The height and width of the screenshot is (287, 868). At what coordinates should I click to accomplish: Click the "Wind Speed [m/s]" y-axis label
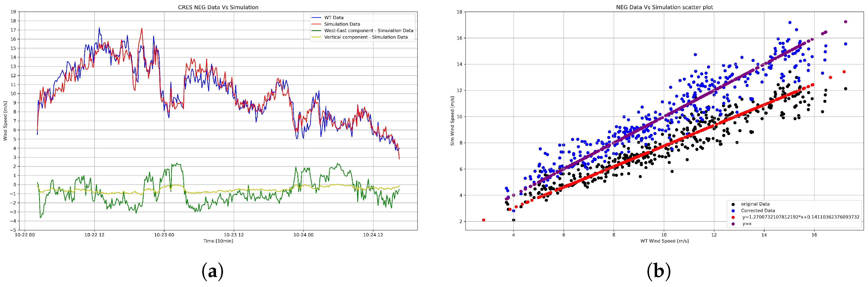pyautogui.click(x=5, y=121)
